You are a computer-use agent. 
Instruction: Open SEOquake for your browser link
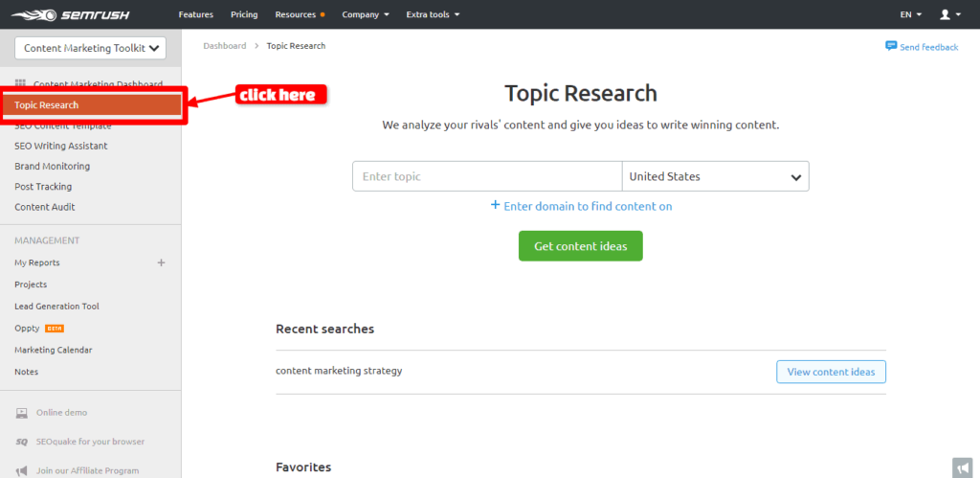click(91, 442)
